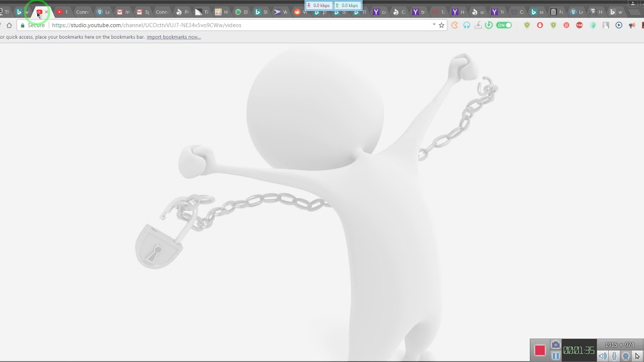Open the address bar suggestions dropdown arrow
The image size is (644, 362).
pos(434,25)
